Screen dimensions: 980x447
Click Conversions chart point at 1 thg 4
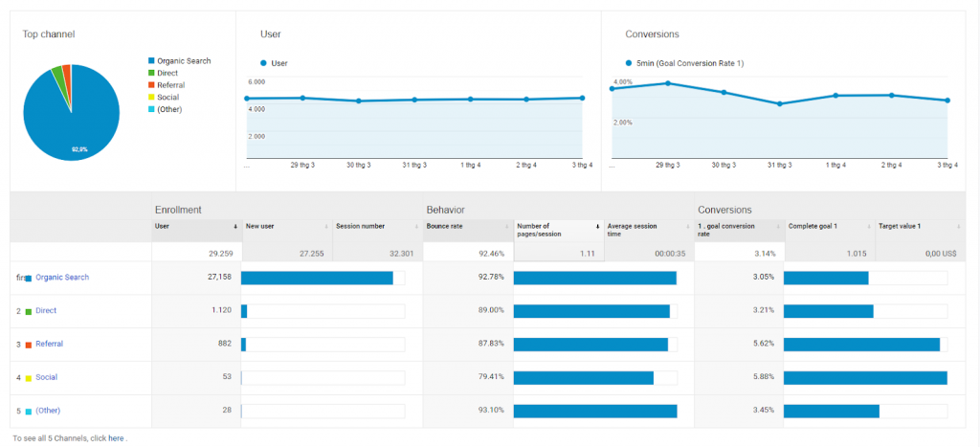coord(835,96)
